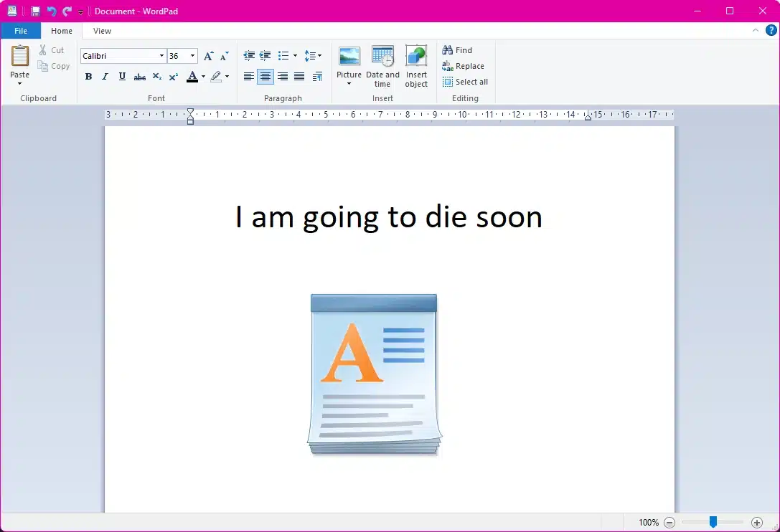Expand the Calibri font family dropdown
This screenshot has width=780, height=532.
tap(161, 56)
